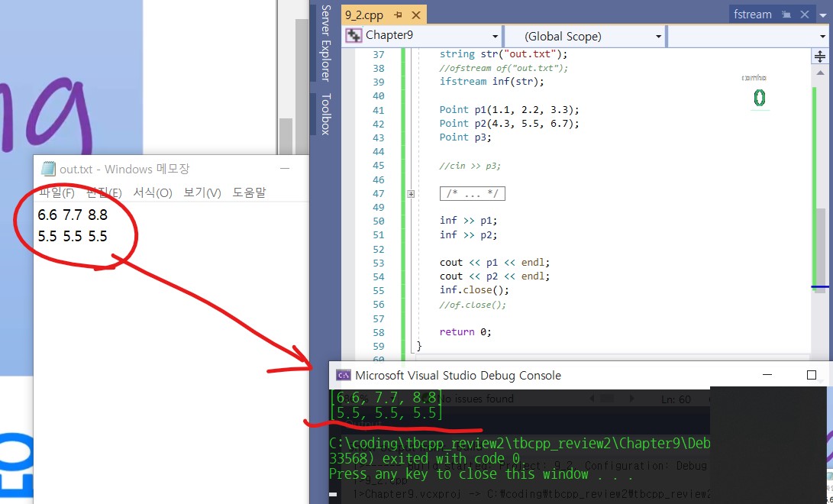833x504 pixels.
Task: Click code line 'inf >> p2;'
Action: coord(469,234)
